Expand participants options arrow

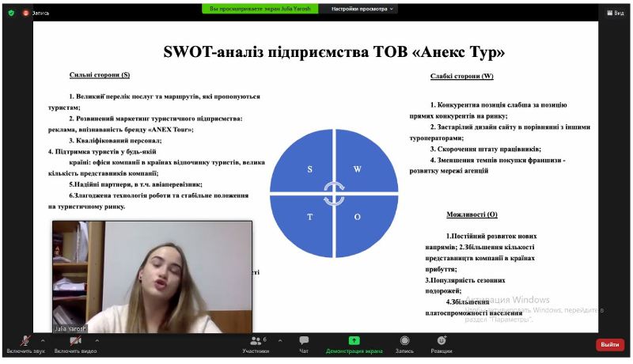point(280,340)
